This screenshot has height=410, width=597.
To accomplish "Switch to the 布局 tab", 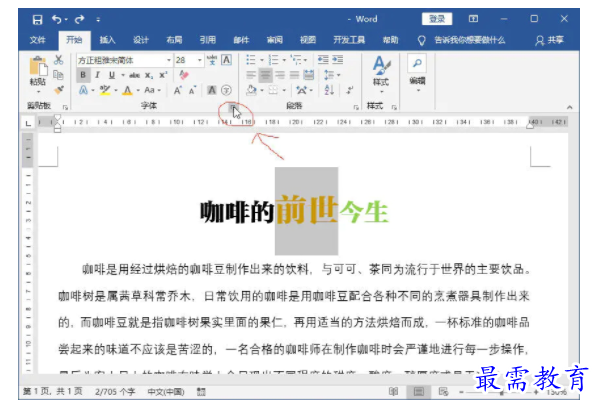I will click(174, 40).
